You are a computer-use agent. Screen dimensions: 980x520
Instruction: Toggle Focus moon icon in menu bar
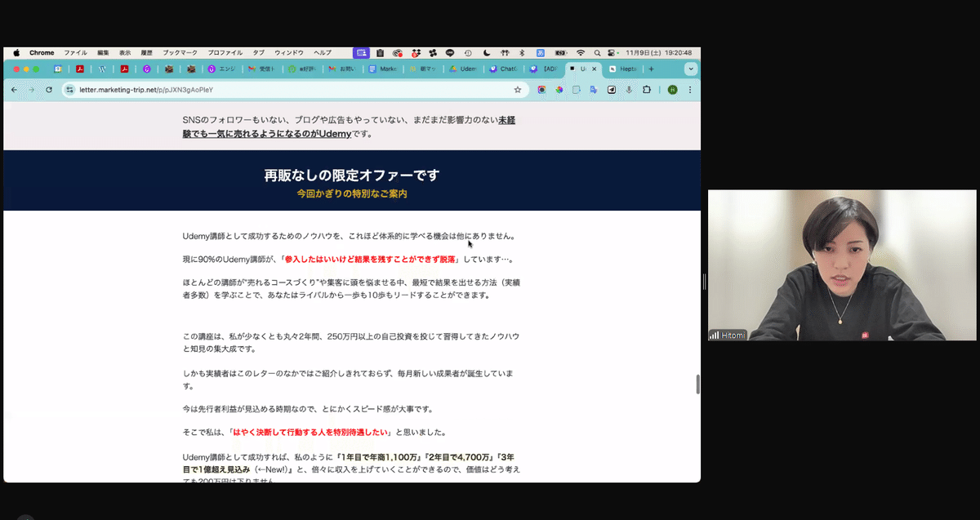485,52
